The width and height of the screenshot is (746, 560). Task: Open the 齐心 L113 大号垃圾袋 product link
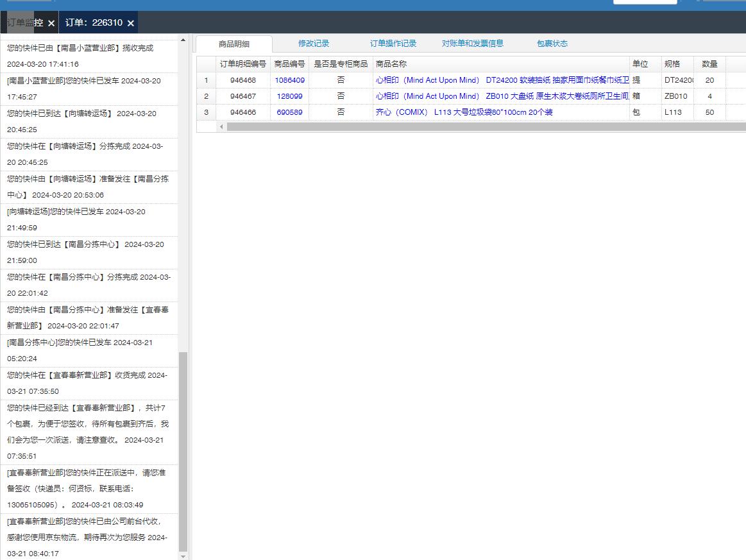point(464,113)
